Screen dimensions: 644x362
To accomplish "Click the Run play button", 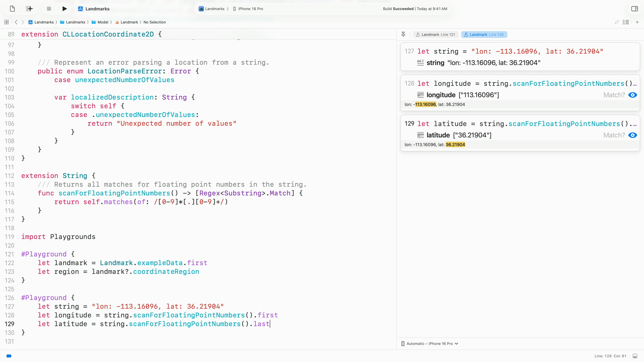I will click(x=64, y=9).
